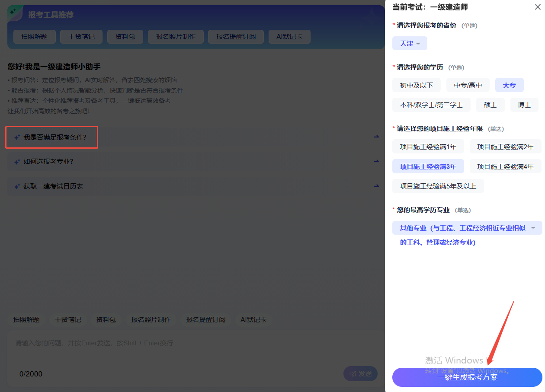Open 拍照解题 in top tool bar

click(x=35, y=37)
